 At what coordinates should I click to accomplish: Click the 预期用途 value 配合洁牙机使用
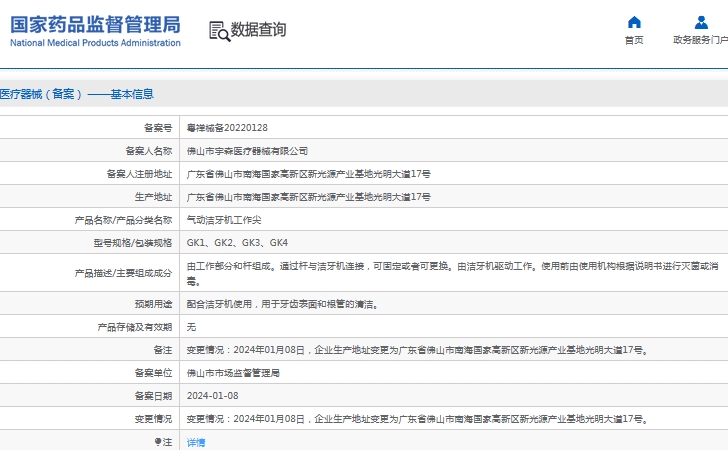click(x=283, y=304)
